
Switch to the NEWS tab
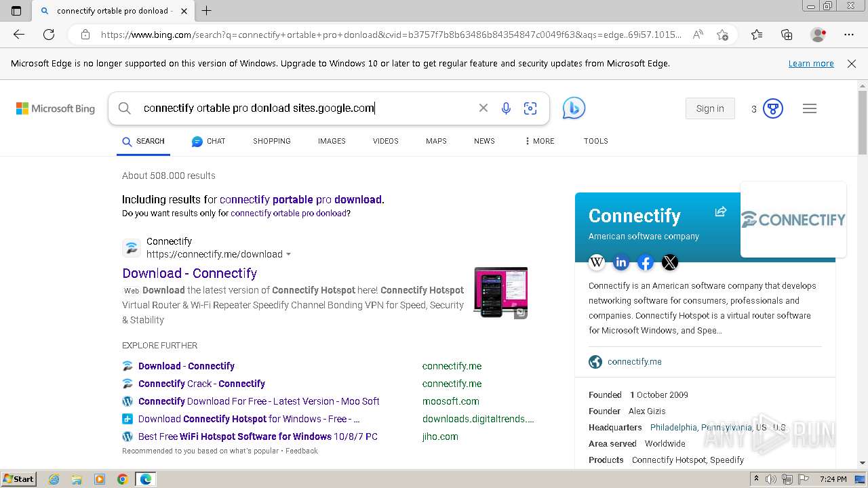point(484,141)
